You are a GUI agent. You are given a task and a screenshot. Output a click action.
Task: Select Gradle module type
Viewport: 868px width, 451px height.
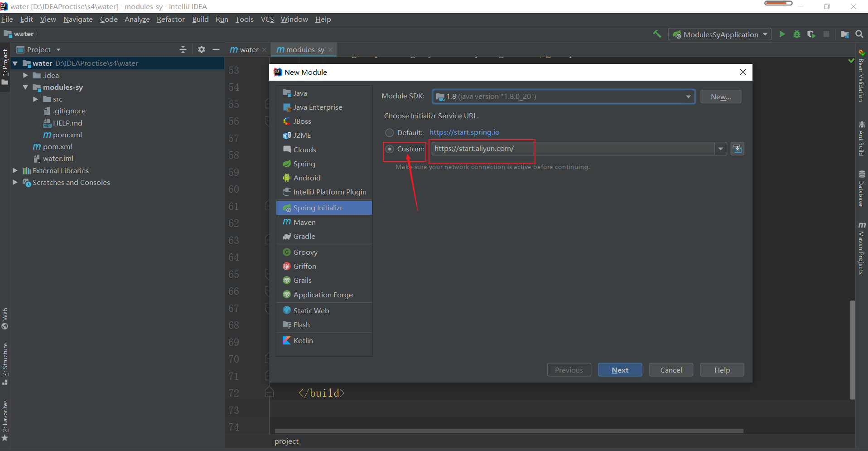(324, 236)
